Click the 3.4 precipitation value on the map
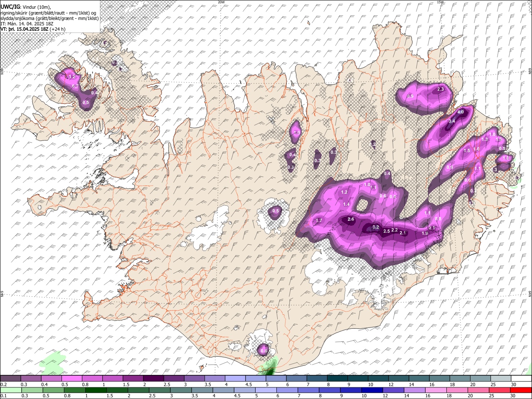 click(452, 121)
